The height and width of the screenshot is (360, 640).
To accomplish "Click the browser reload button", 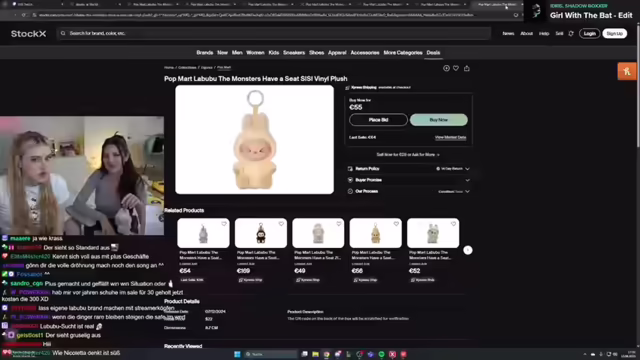I will click(24, 15).
